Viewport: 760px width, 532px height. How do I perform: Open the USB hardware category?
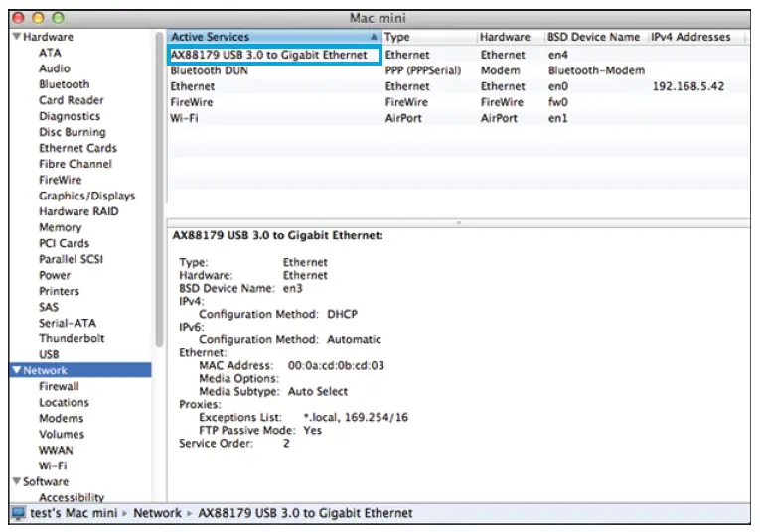pos(49,354)
